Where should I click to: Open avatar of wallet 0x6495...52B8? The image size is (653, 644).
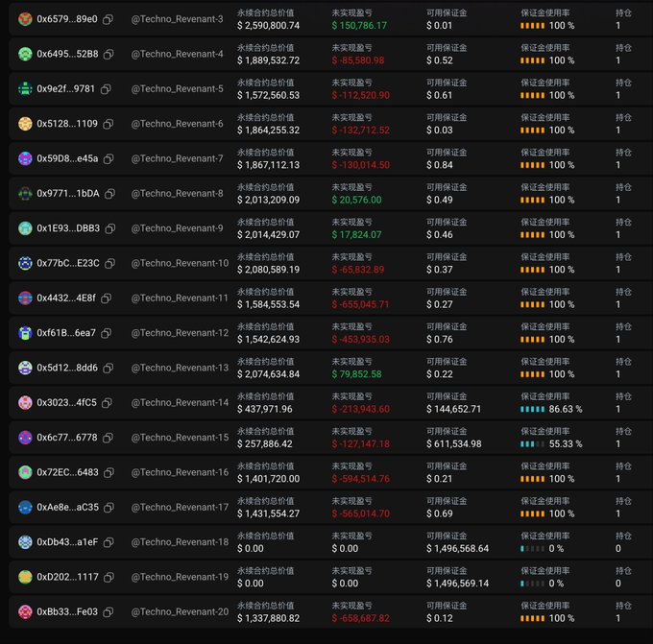[25, 54]
